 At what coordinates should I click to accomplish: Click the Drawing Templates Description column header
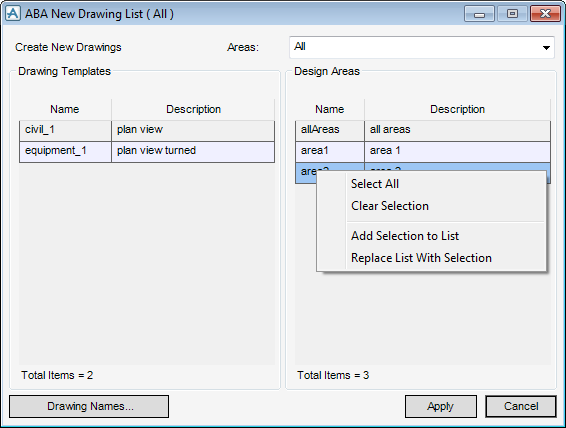tap(193, 109)
